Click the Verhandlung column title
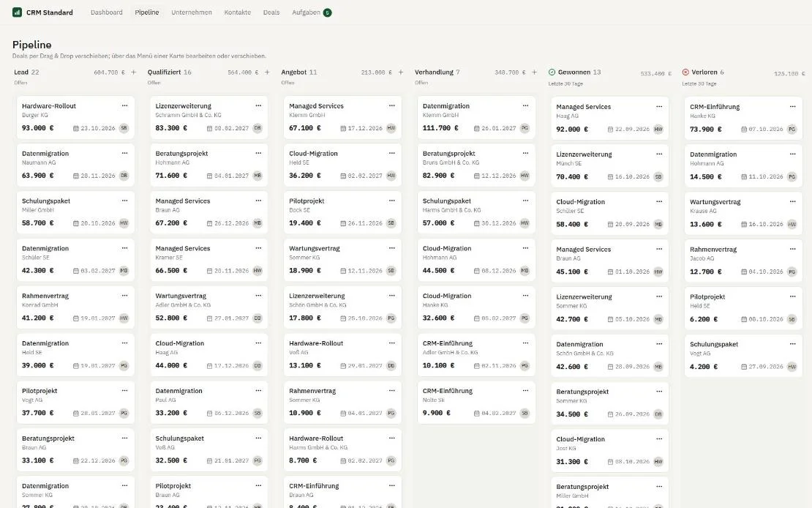This screenshot has width=812, height=508. (x=434, y=72)
